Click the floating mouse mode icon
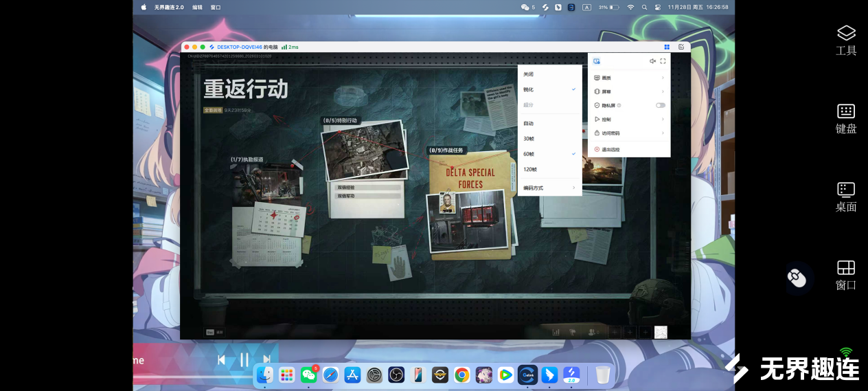 point(797,278)
